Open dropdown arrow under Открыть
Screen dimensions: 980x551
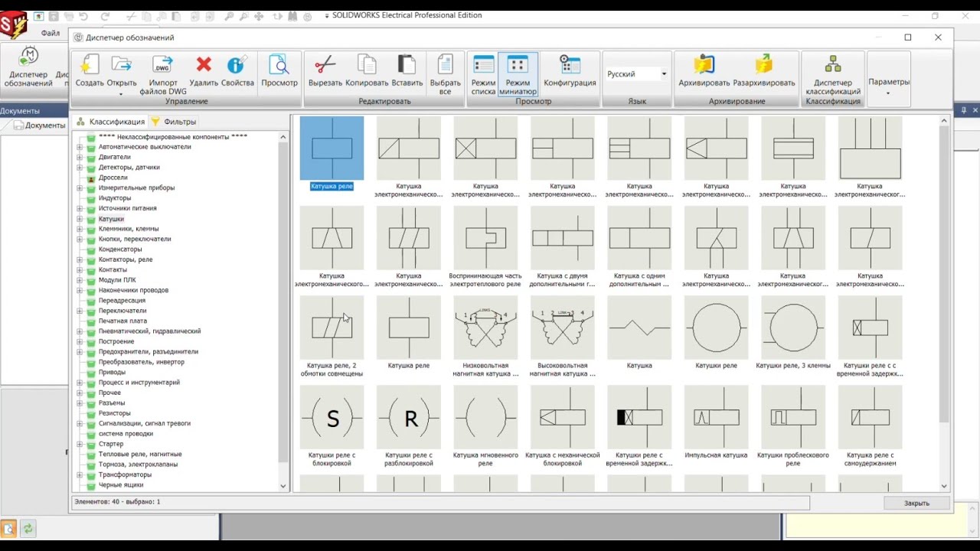tap(121, 93)
